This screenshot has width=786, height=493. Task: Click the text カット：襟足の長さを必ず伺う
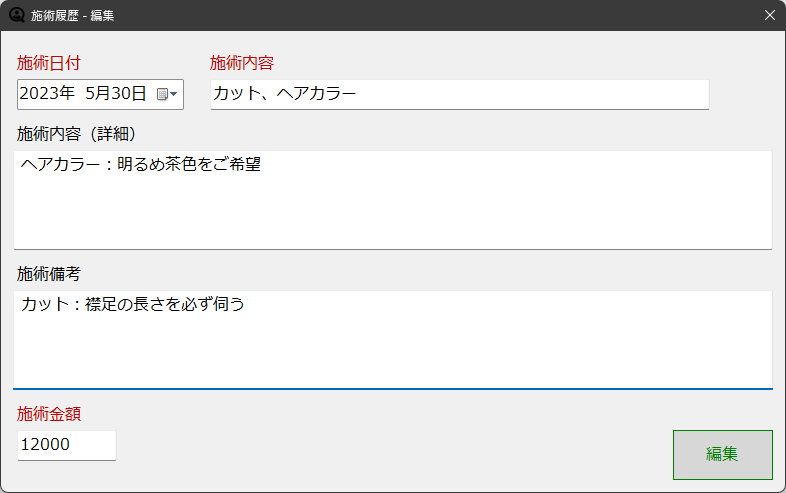tap(133, 305)
